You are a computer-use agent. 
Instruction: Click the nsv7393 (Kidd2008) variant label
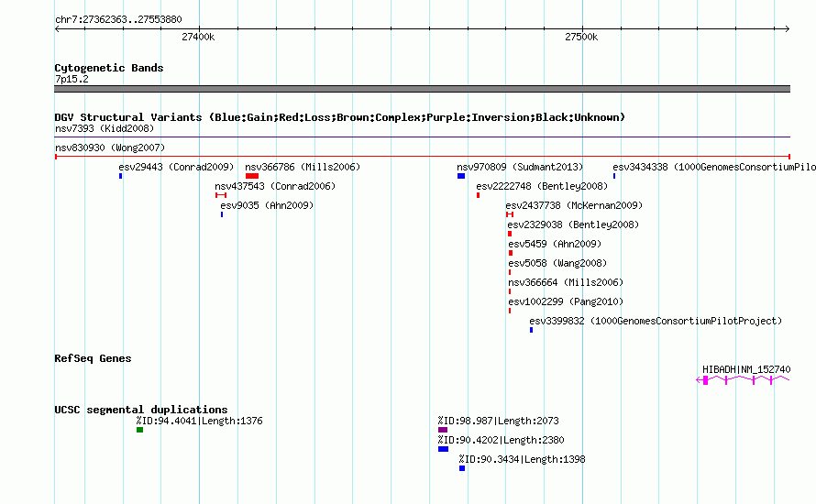coord(105,128)
